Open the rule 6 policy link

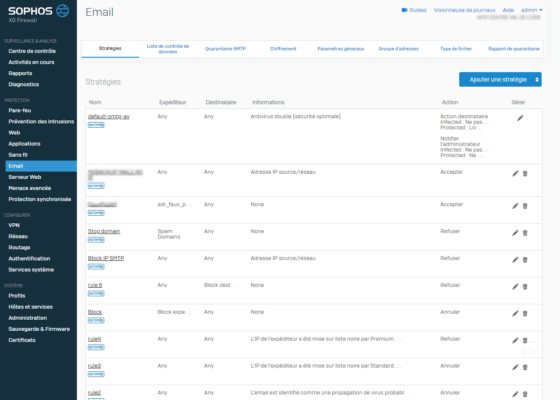click(x=95, y=285)
